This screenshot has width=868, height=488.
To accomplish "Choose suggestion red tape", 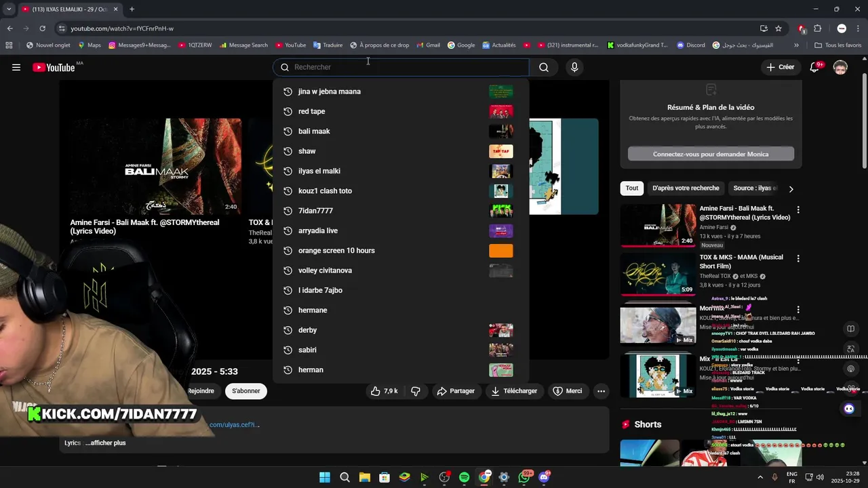I will (401, 111).
